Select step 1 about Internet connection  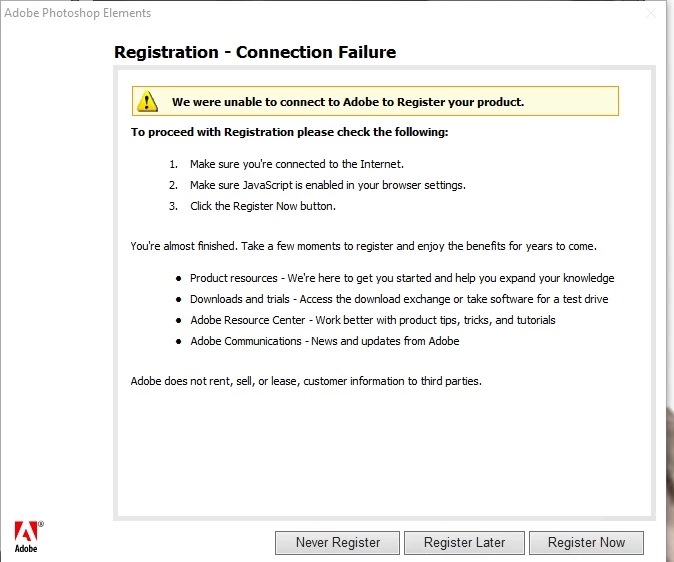point(286,164)
